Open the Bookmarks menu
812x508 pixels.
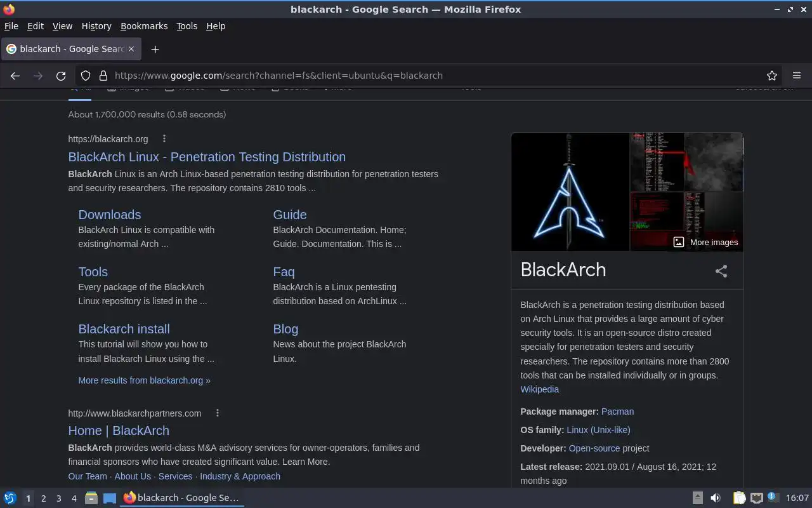[x=144, y=26]
